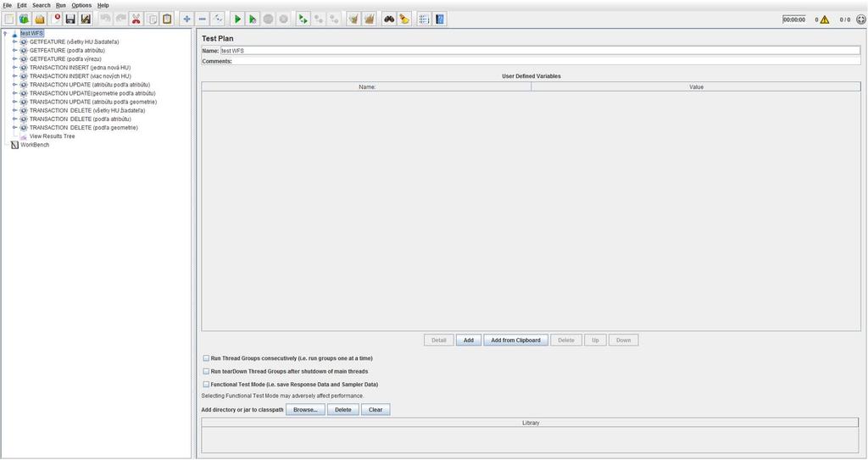This screenshot has width=868, height=460.
Task: Toggle Functional Test Mode checkbox
Action: (x=206, y=384)
